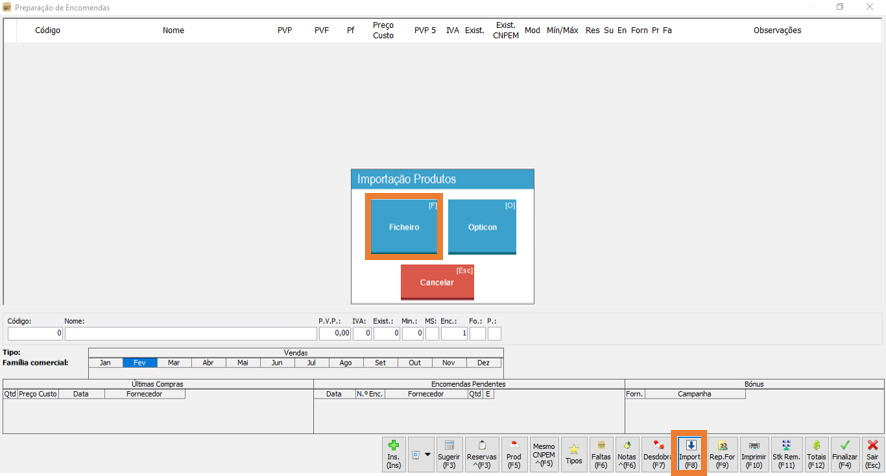The height and width of the screenshot is (476, 886).
Task: Open the Sugerir (F3) tool
Action: pos(449,454)
